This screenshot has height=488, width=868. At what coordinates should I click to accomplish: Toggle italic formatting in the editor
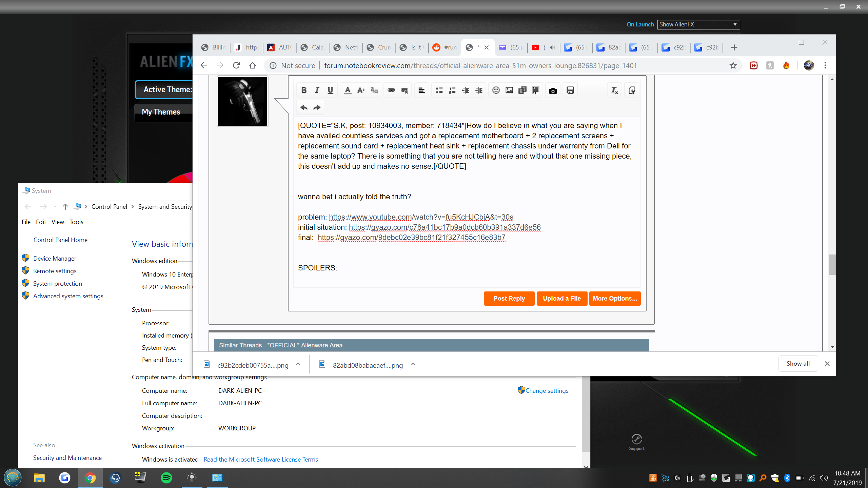pos(317,90)
